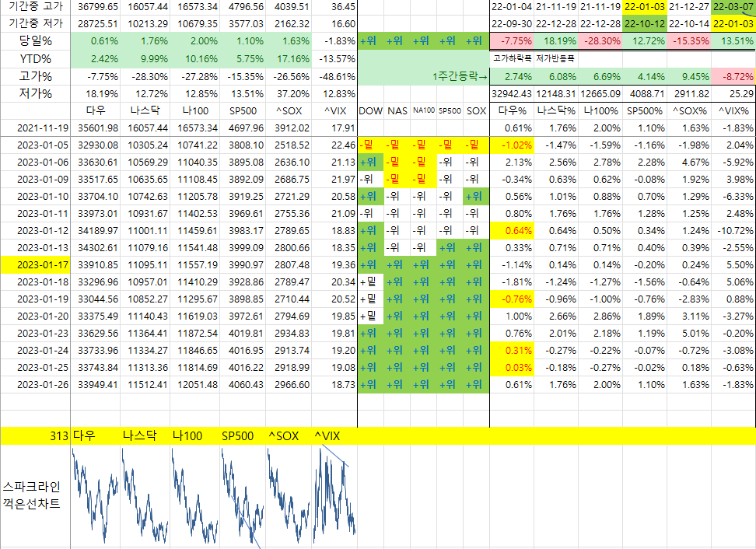Screen dimensions: 756x549
Task: Click the 저가반등폭 header cell
Action: click(x=555, y=58)
